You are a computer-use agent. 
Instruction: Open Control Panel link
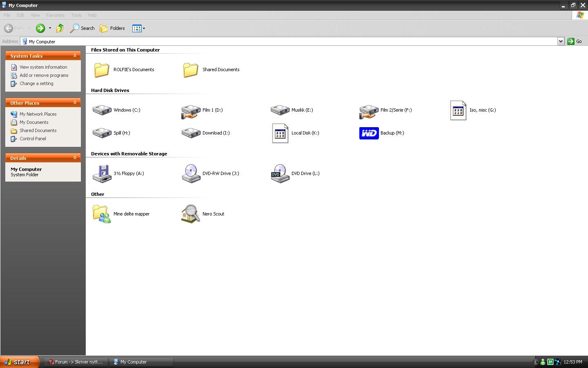[33, 139]
